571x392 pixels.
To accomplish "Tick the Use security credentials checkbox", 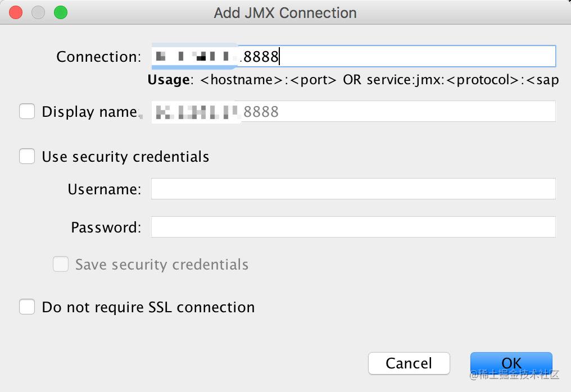I will click(27, 156).
